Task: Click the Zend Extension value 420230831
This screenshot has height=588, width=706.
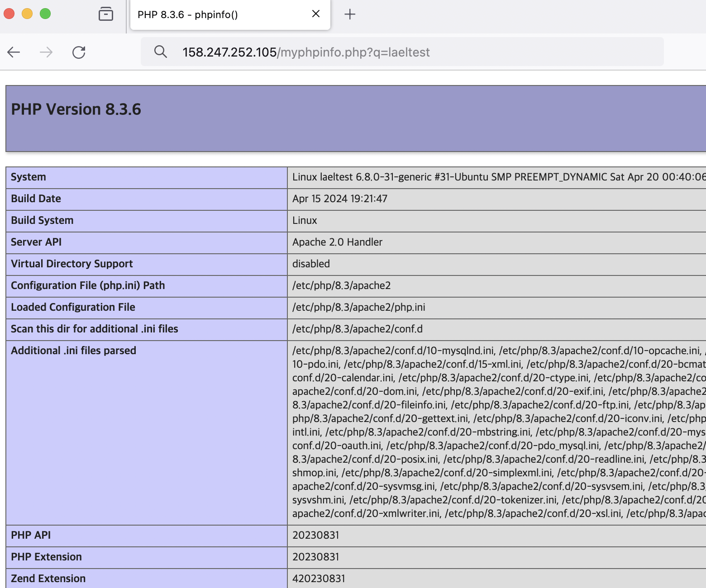Action: pos(319,579)
